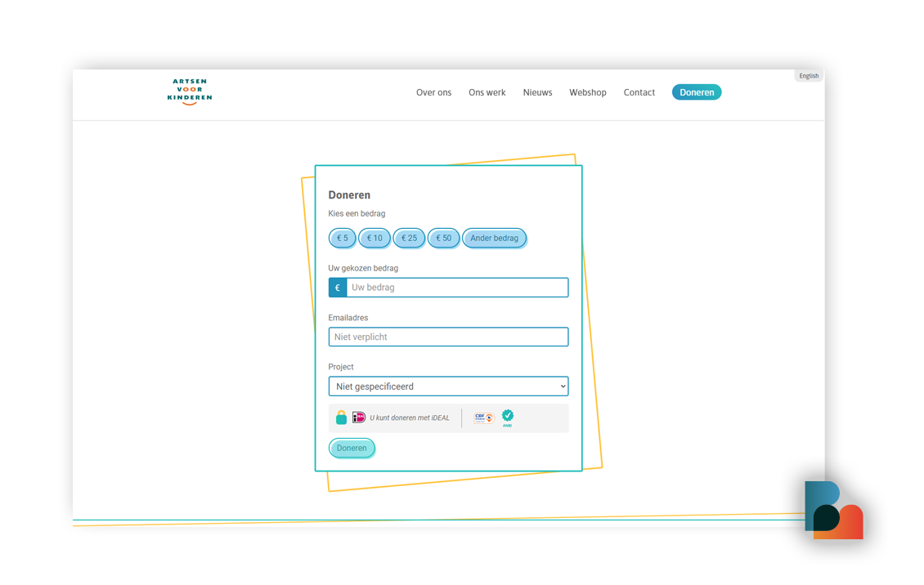Open the Over ons menu
Viewport: 924px width, 585px height.
433,92
